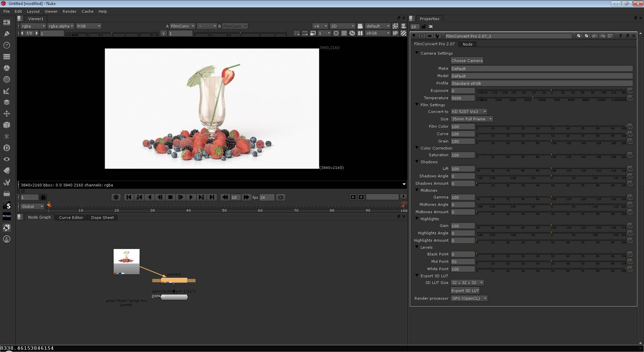Open the Convert to KD 5207 Vis3 dropdown

pyautogui.click(x=469, y=112)
